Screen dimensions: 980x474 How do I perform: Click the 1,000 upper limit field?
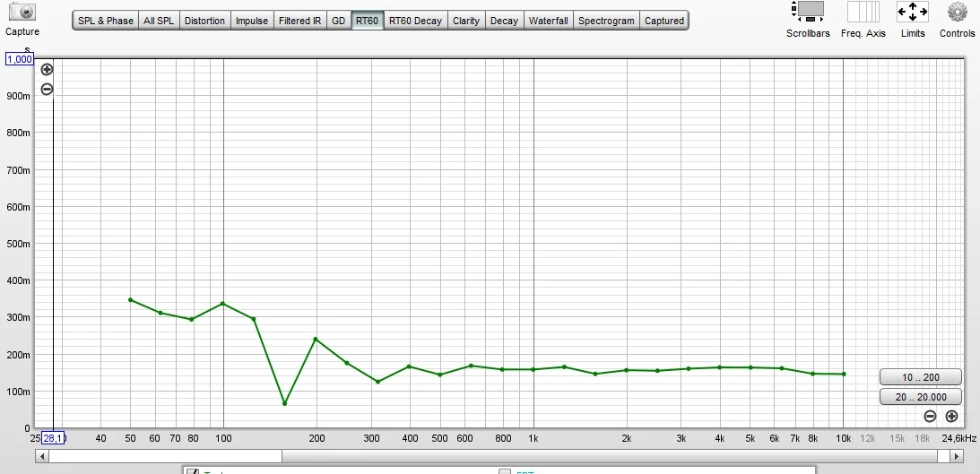click(x=19, y=59)
